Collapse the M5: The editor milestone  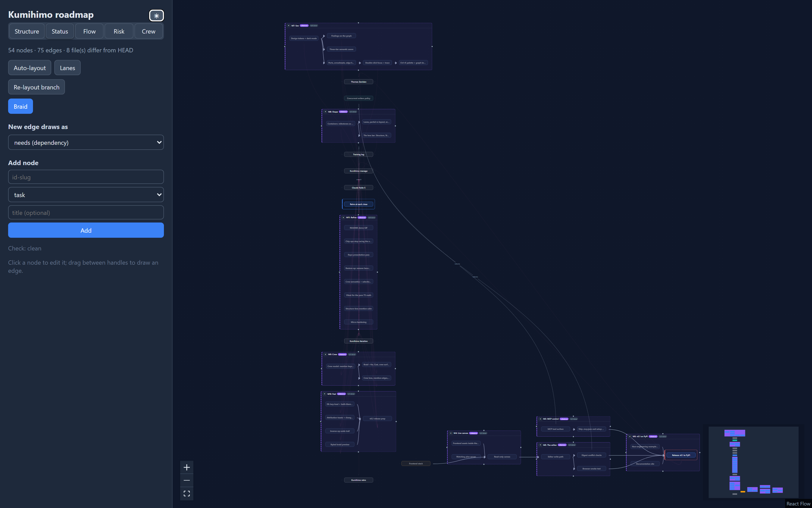pyautogui.click(x=540, y=445)
